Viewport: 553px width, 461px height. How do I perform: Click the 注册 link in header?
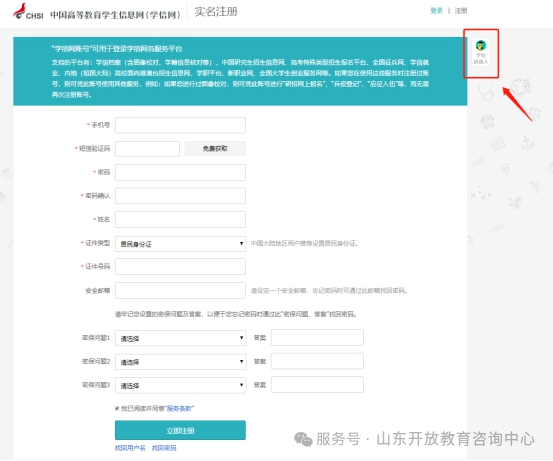(461, 11)
